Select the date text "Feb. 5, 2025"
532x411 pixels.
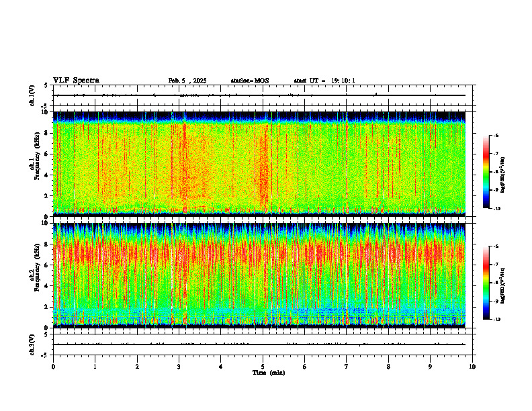(x=187, y=81)
